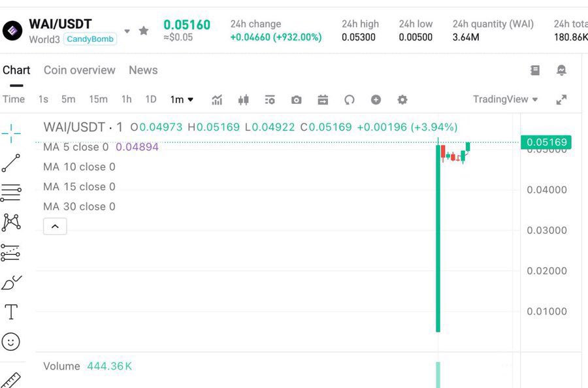
Task: Select the 15m timeframe
Action: (x=98, y=99)
